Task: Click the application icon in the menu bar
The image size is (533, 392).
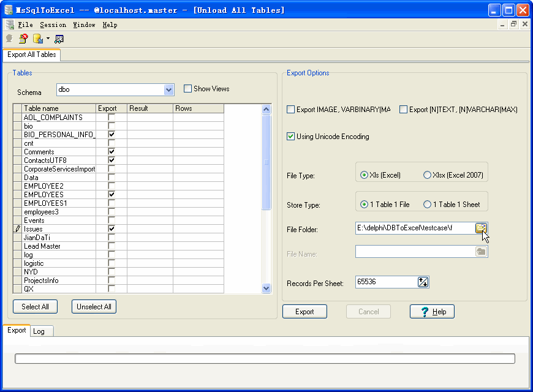Action: coord(10,24)
